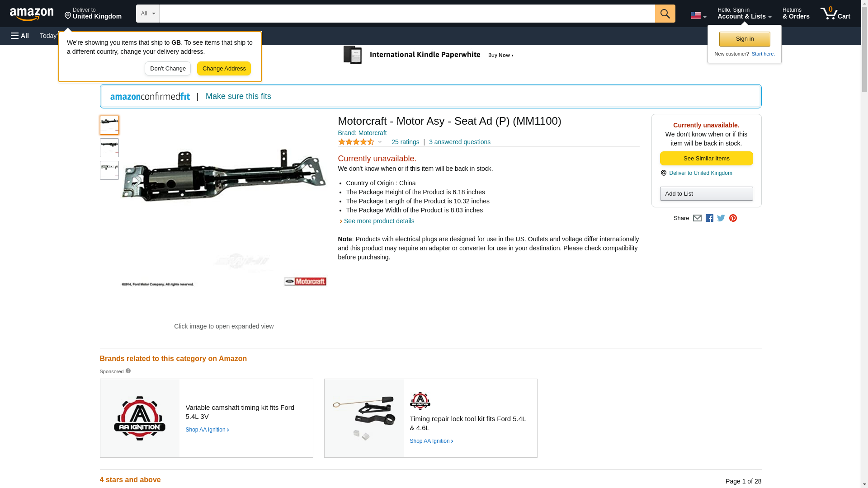The width and height of the screenshot is (868, 488).
Task: Share product via email icon
Action: coord(697,218)
